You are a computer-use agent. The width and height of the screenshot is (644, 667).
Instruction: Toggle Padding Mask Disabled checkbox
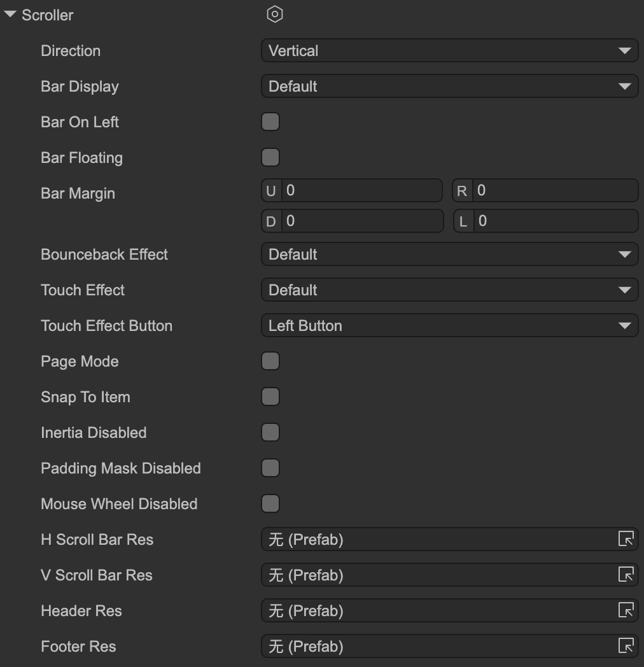[x=270, y=468]
